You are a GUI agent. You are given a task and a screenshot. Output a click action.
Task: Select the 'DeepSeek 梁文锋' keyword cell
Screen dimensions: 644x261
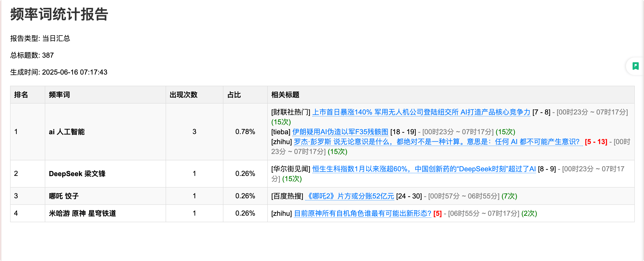[x=105, y=174]
